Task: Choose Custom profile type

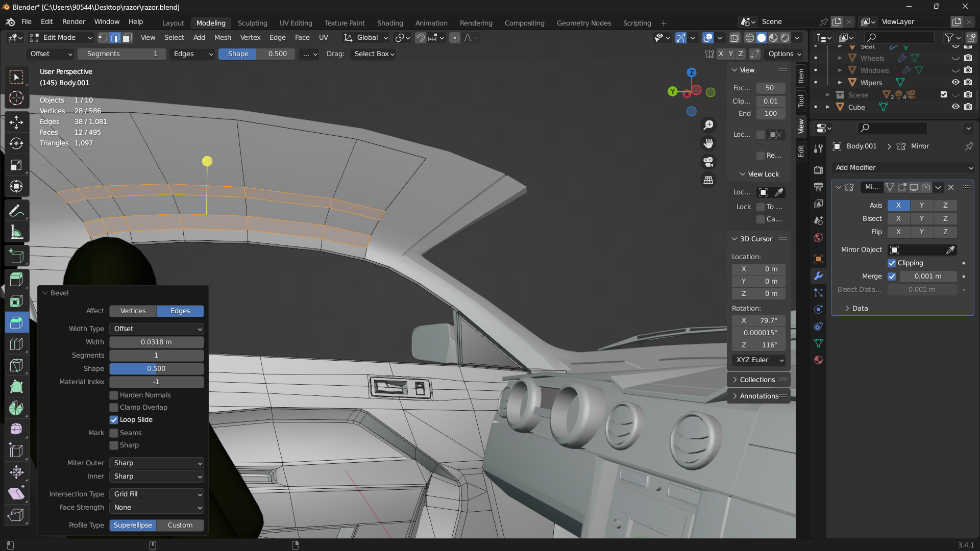Action: point(180,525)
